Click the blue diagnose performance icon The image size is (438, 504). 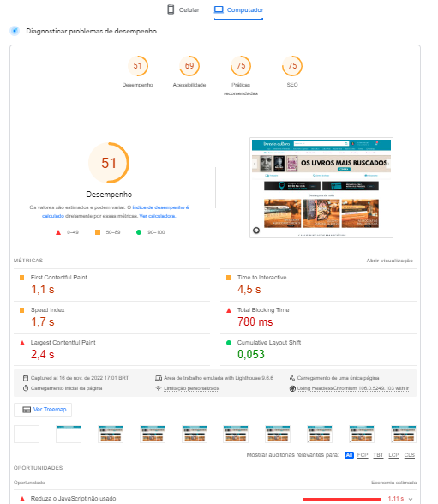coord(15,31)
